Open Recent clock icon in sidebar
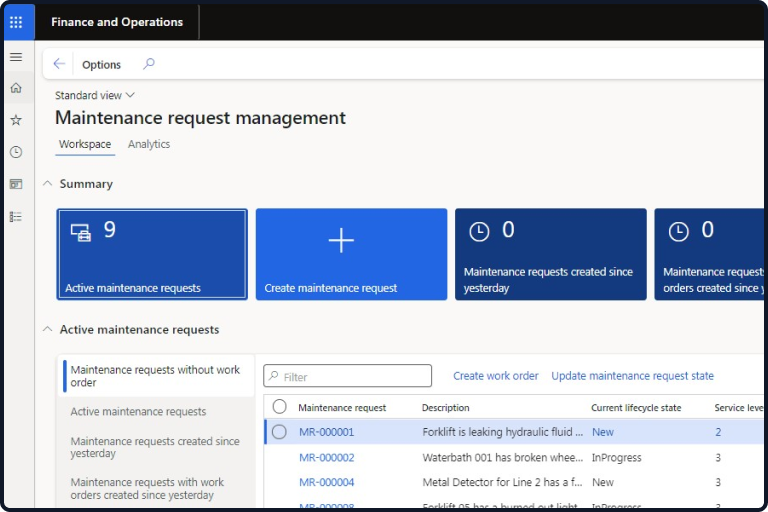The image size is (768, 512). pos(16,152)
